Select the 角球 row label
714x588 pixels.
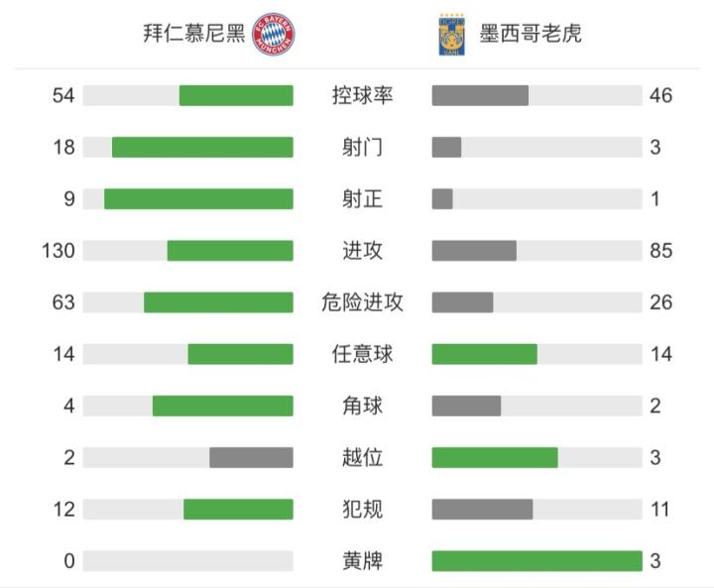pyautogui.click(x=362, y=406)
